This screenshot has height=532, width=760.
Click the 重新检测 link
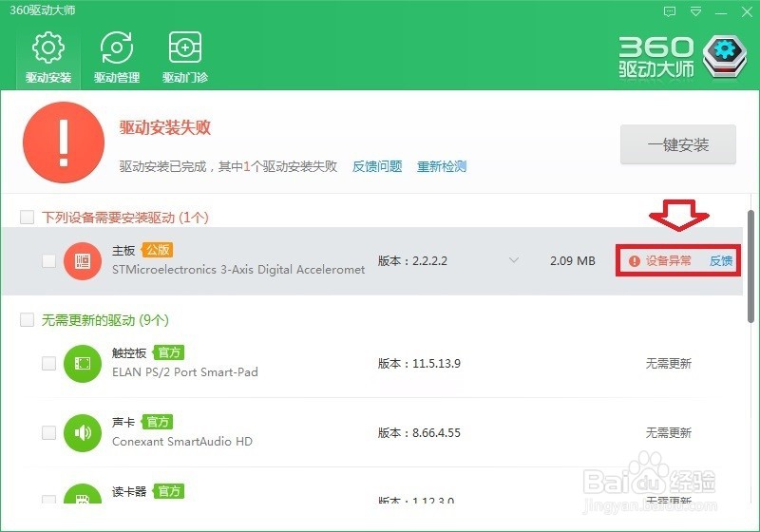(442, 166)
